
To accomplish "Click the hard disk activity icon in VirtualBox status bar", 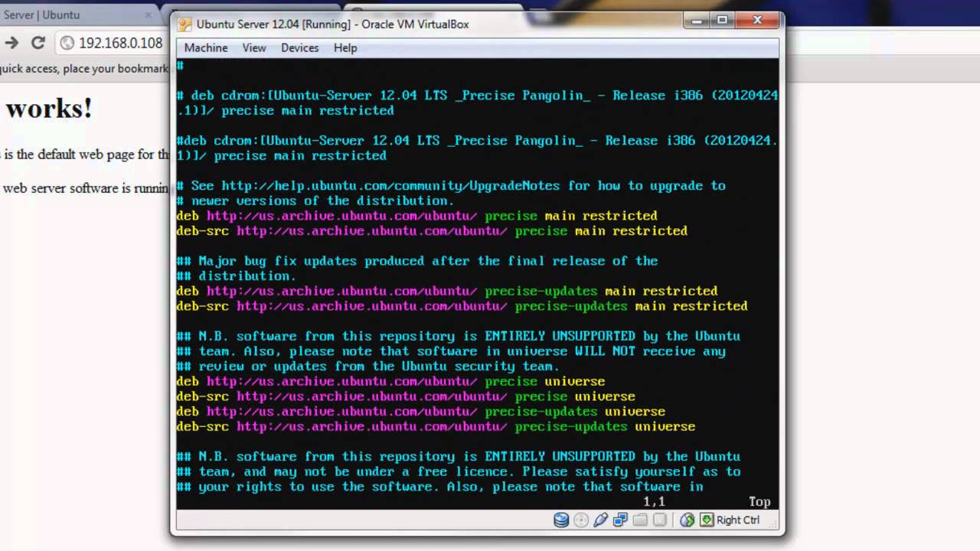I will click(561, 520).
